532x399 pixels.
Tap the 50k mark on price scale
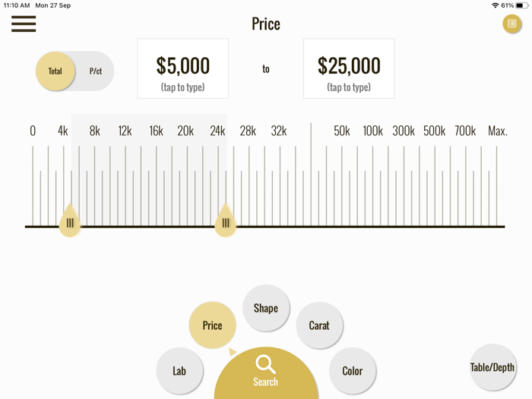coord(342,131)
